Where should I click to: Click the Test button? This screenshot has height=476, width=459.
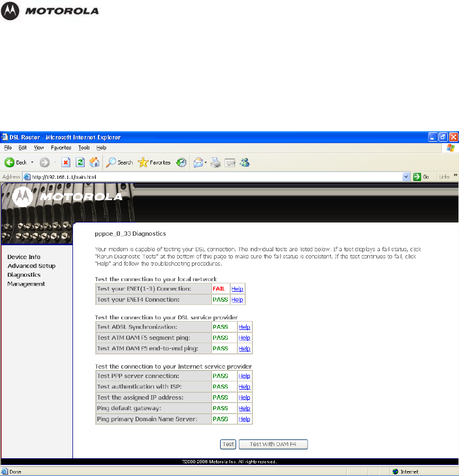tap(228, 444)
